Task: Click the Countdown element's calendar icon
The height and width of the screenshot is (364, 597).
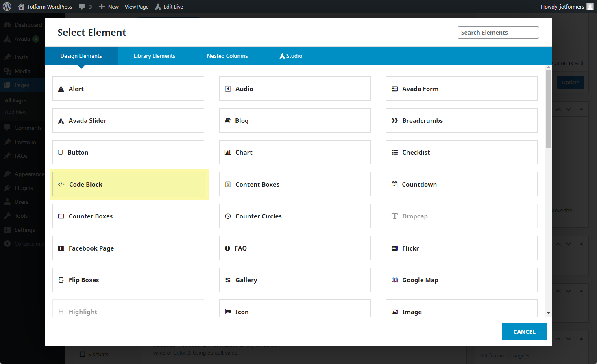Action: tap(394, 185)
